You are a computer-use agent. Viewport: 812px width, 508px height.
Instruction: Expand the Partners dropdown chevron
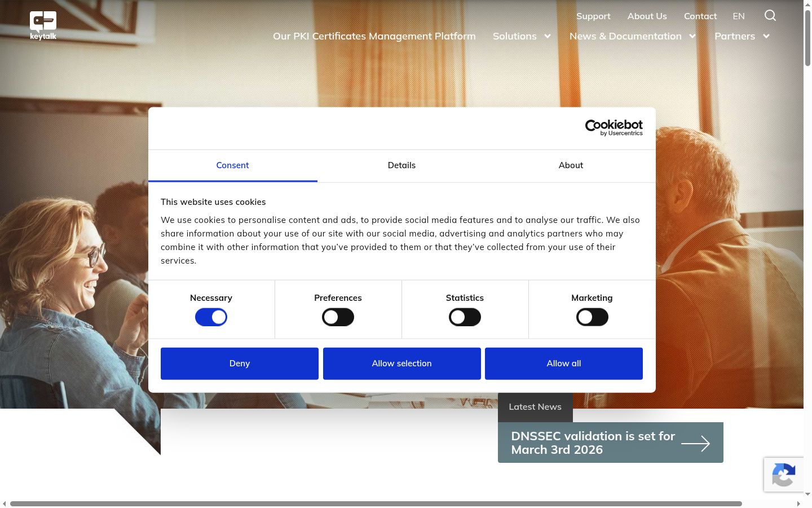[x=766, y=36]
